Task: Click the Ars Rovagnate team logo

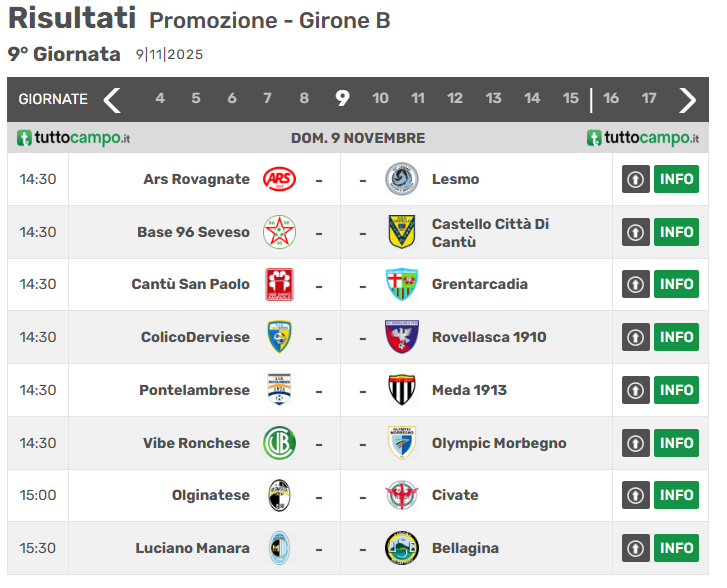Action: pyautogui.click(x=279, y=179)
